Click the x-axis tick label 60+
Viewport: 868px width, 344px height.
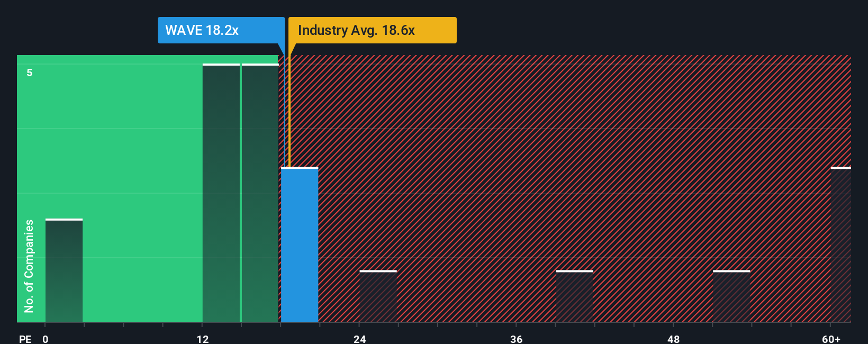(x=831, y=339)
